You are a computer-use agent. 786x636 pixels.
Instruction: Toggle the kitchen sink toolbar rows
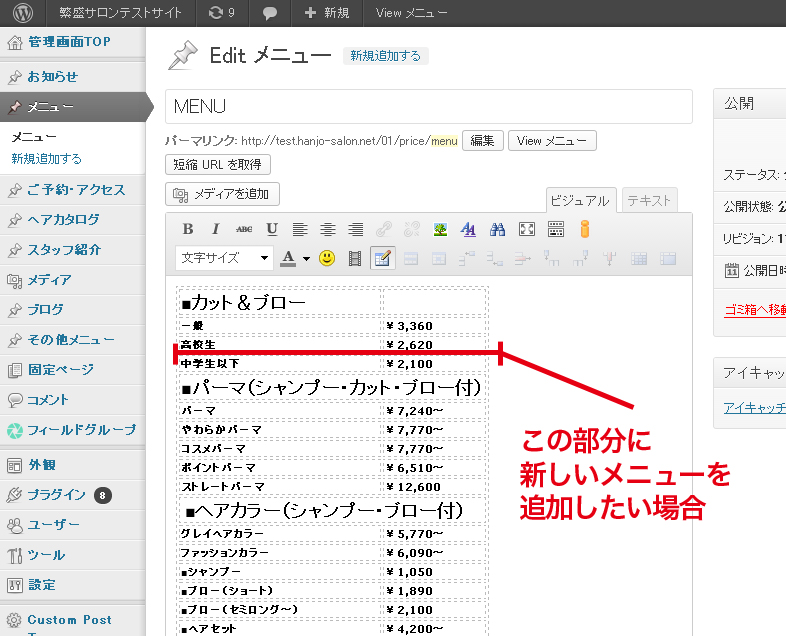coord(556,229)
